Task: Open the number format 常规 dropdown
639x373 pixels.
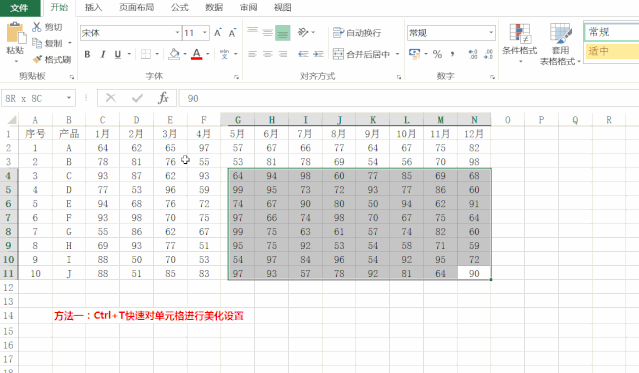Action: coord(491,33)
